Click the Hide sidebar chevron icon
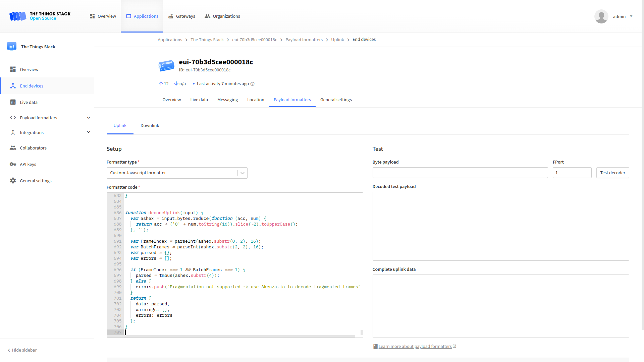This screenshot has width=644, height=362. point(9,350)
